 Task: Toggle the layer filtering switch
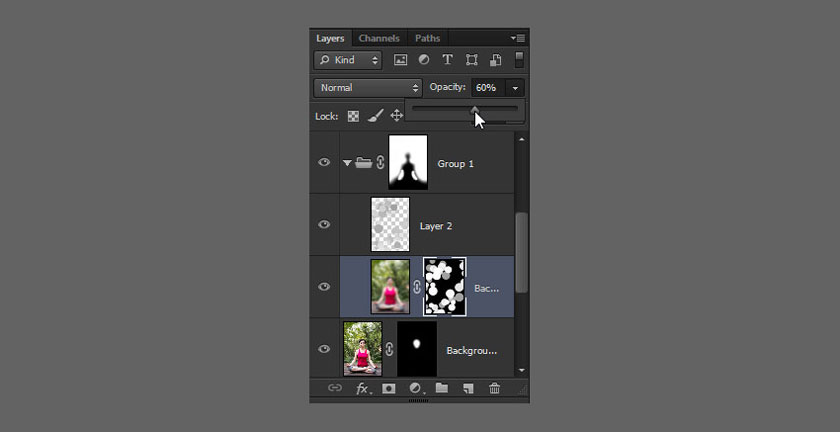pos(519,59)
